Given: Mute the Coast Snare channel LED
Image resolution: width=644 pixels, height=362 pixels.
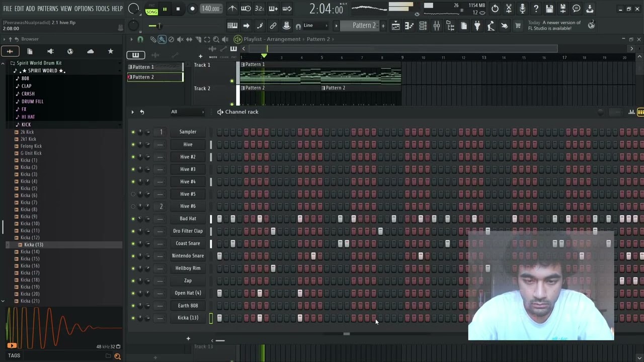Looking at the screenshot, I should pos(133,244).
